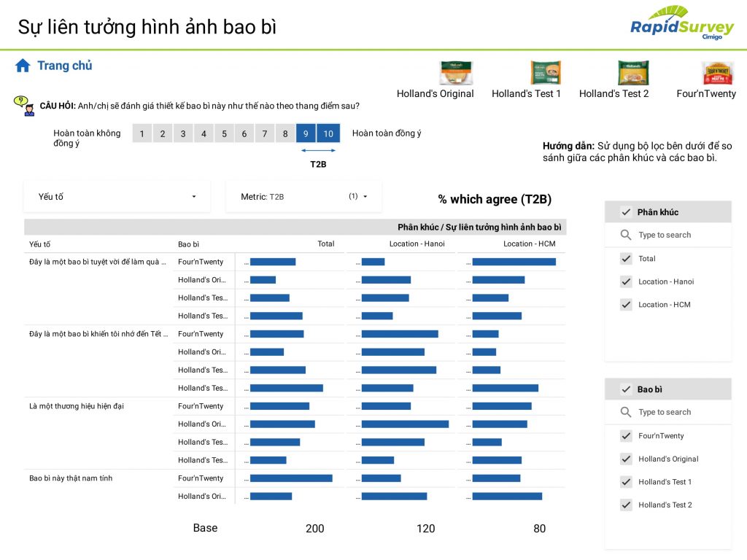This screenshot has width=747, height=560.
Task: Click the search icon in Phân khúc filter
Action: click(625, 235)
